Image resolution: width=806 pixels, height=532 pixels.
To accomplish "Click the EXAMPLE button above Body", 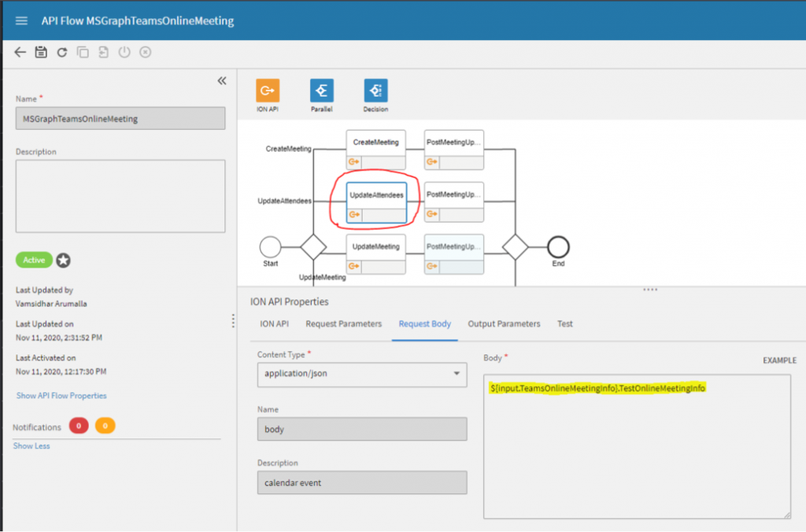I will tap(779, 360).
